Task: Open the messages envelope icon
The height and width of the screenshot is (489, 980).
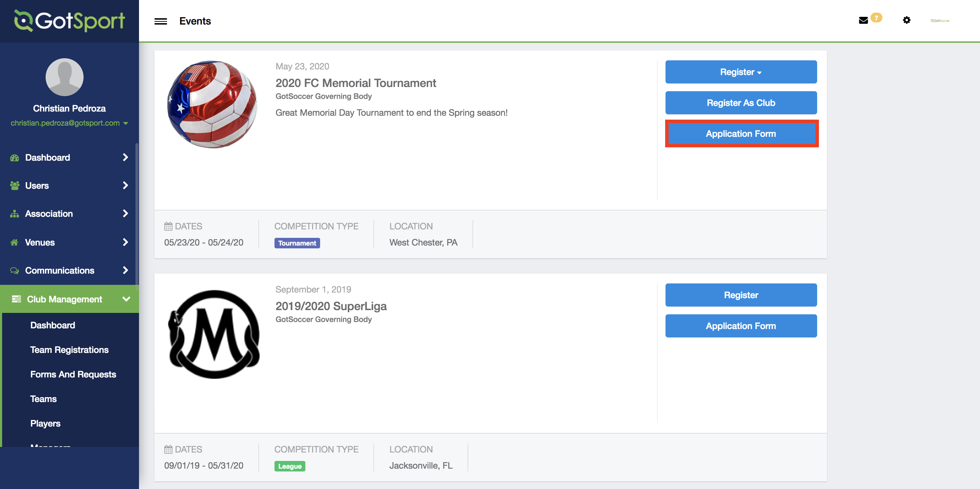Action: pos(863,20)
